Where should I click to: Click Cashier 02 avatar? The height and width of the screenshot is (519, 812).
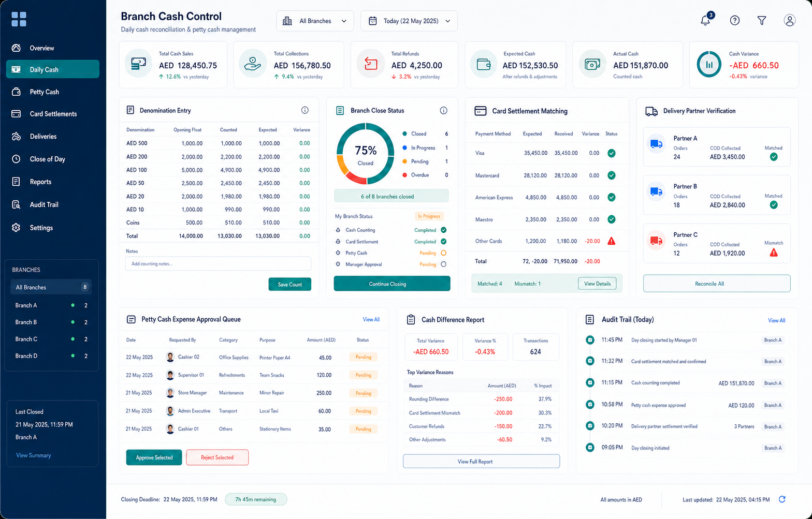click(170, 357)
